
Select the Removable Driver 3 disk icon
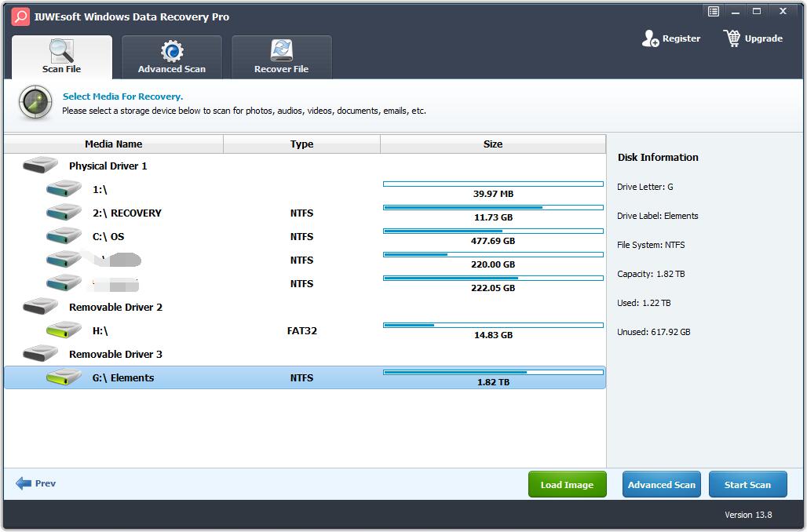point(40,353)
